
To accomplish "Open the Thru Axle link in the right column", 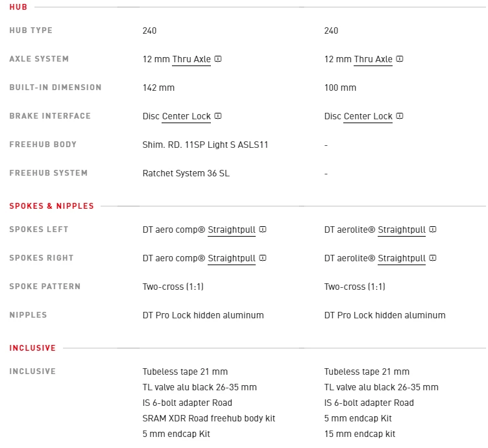I will click(373, 59).
